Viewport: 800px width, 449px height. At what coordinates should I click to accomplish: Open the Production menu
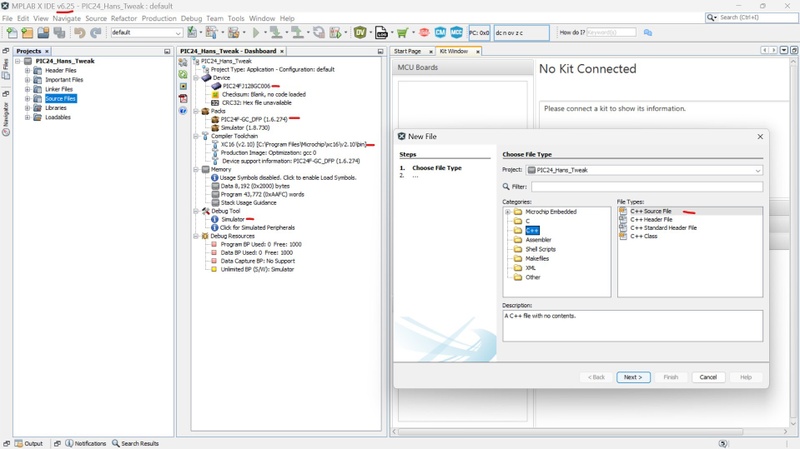159,18
